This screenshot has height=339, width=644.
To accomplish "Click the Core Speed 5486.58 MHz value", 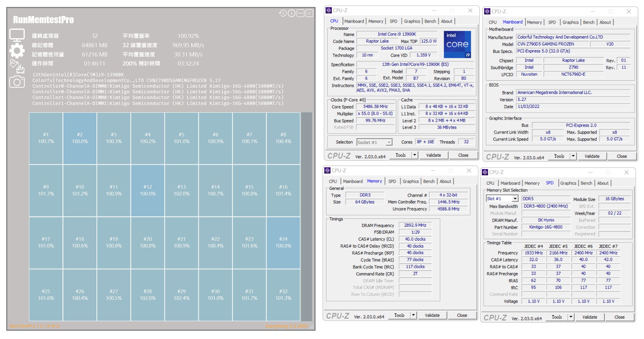I will pyautogui.click(x=375, y=106).
